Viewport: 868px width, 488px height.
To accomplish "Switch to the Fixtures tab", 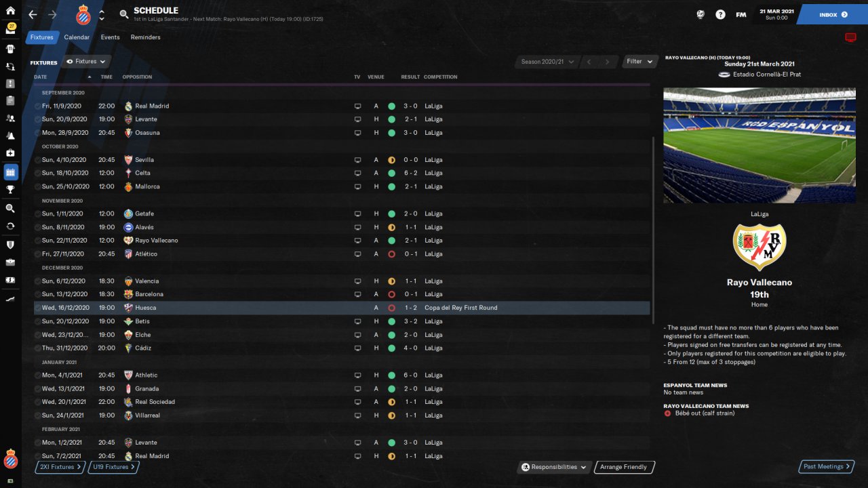I will (41, 37).
